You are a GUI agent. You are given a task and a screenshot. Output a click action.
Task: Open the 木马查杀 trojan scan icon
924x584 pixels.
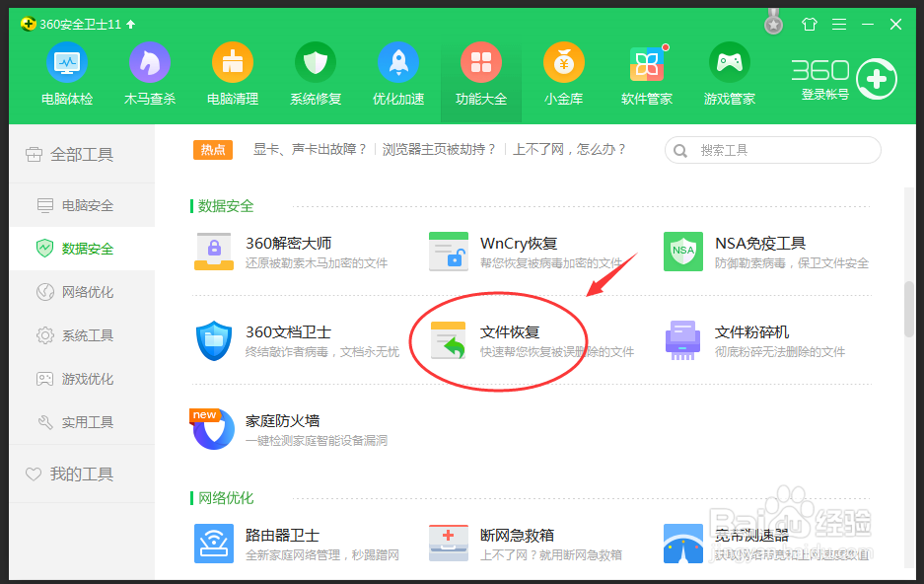click(150, 62)
